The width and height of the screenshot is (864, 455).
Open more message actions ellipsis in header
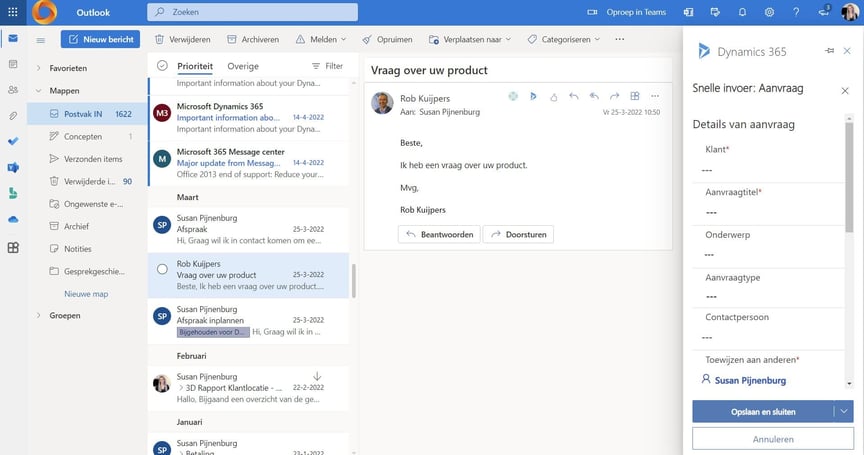[x=655, y=96]
